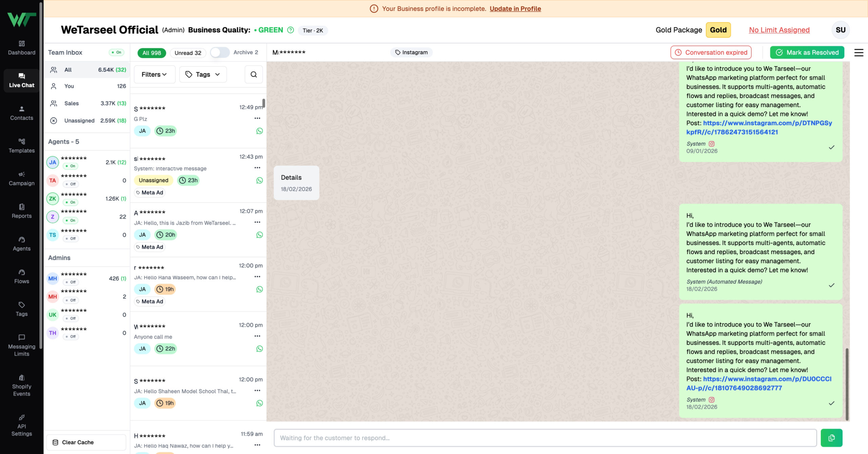Select the Unassigned inbox filter
Image resolution: width=868 pixels, height=454 pixels.
tap(87, 121)
